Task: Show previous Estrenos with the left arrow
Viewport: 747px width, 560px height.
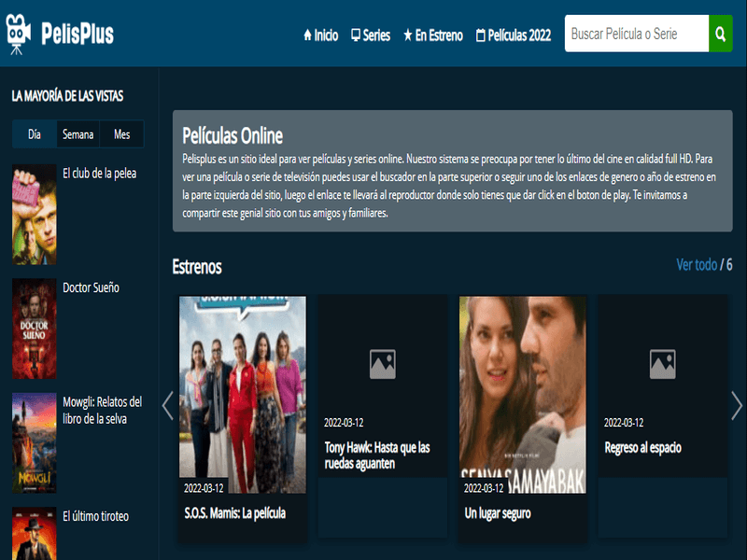Action: coord(168,406)
